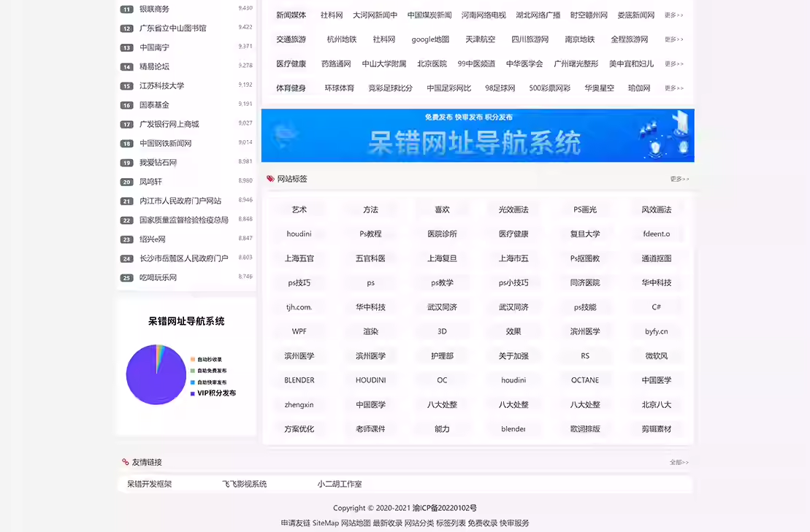Open the OCTANE tag
810x532 pixels.
585,380
